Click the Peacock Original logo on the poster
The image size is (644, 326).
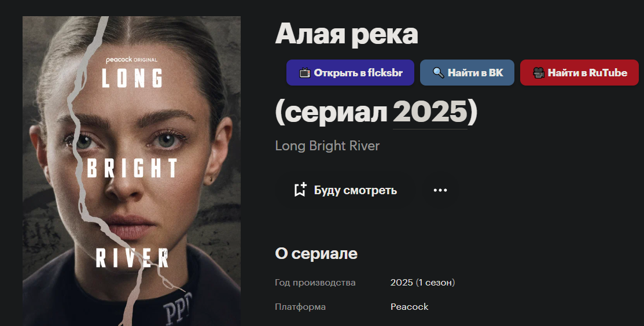131,60
